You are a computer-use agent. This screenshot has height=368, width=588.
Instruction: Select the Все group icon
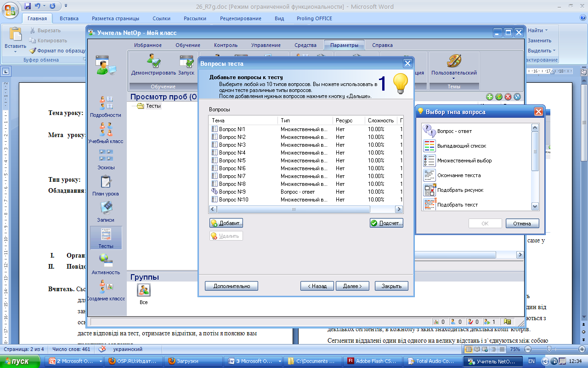tap(144, 294)
